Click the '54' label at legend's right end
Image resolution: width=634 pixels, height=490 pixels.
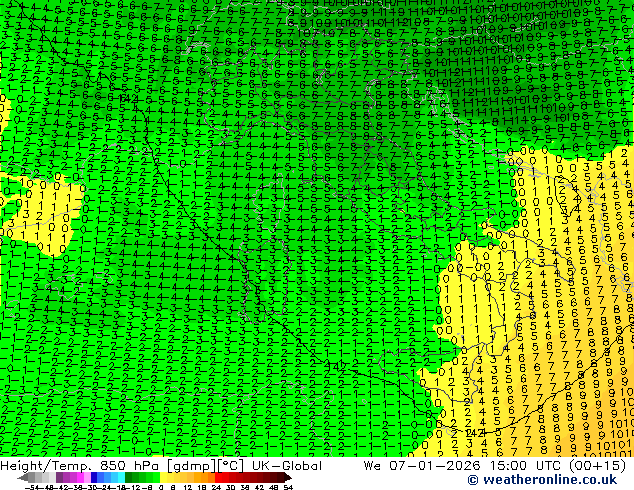point(287,487)
